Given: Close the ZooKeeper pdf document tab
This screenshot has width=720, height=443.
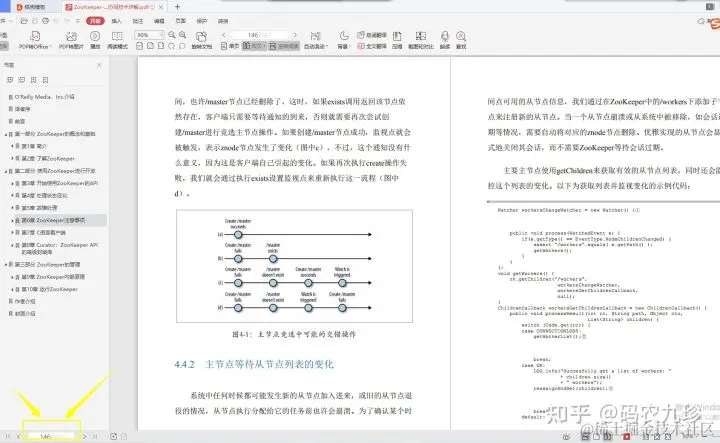Looking at the screenshot, I should point(161,7).
